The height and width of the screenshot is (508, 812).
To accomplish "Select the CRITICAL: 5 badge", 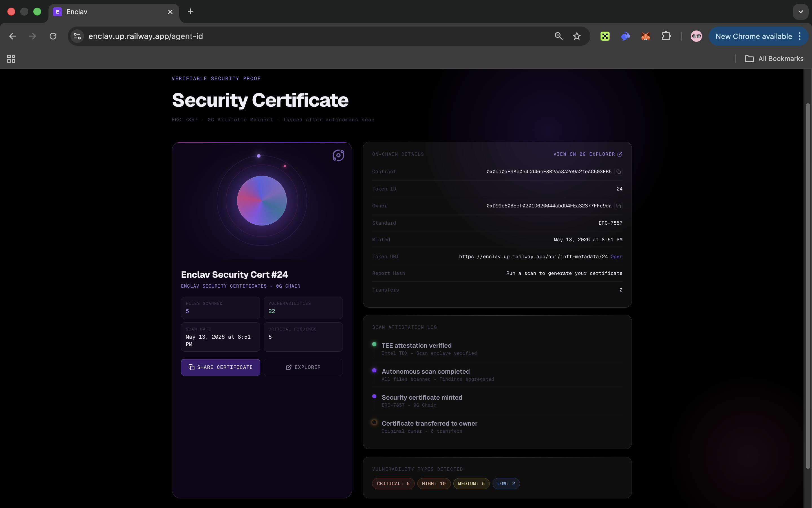I will click(x=393, y=484).
